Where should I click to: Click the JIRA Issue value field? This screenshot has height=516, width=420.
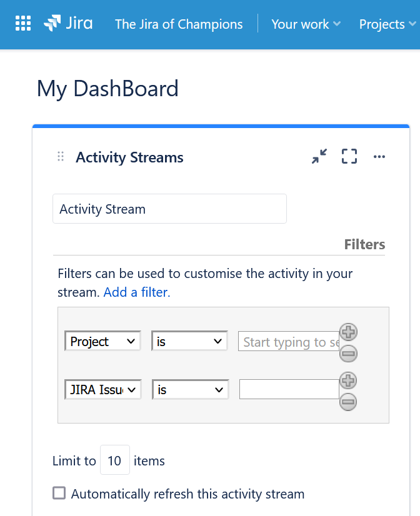(x=289, y=389)
